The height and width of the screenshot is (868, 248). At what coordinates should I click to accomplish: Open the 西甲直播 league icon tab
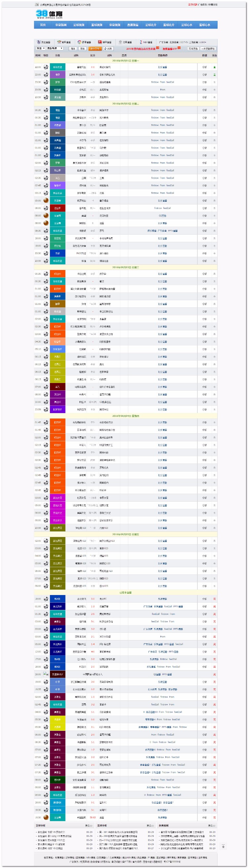(84, 42)
